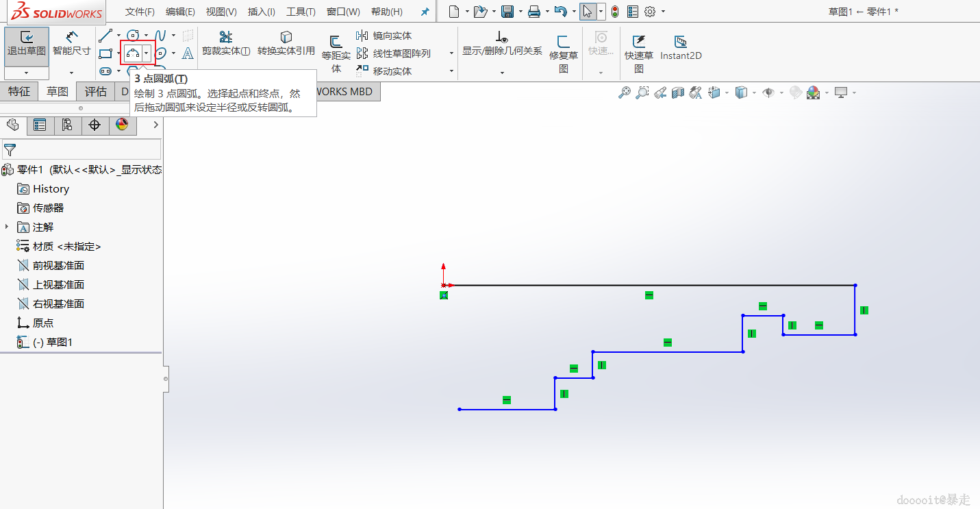Click the New document icon
Viewport: 980px width, 509px height.
point(454,12)
